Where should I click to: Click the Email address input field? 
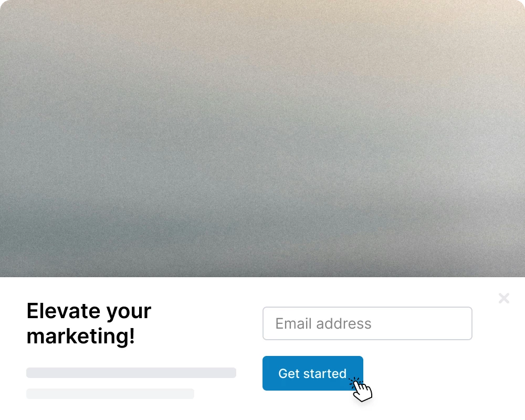pyautogui.click(x=367, y=323)
